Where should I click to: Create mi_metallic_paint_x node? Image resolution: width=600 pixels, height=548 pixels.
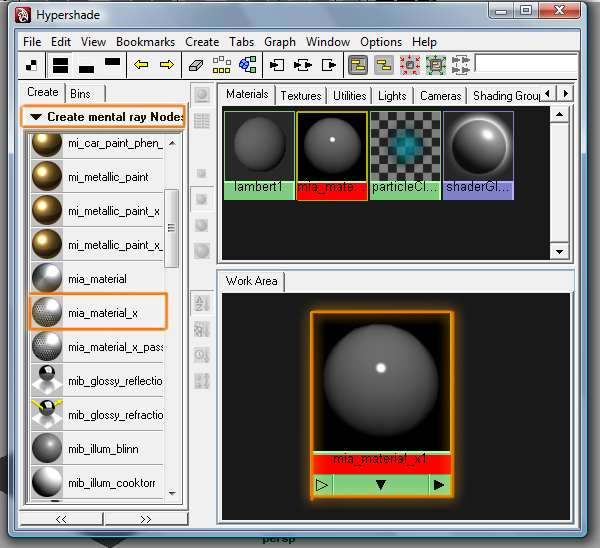tap(98, 211)
